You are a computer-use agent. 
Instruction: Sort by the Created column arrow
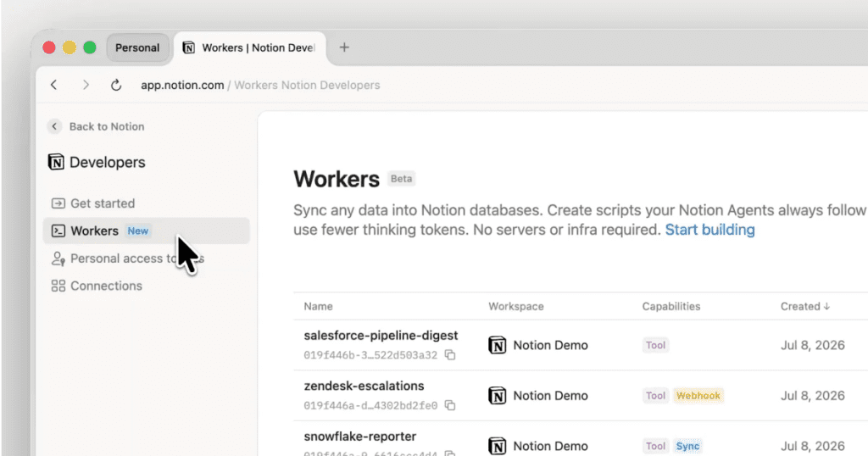(826, 306)
